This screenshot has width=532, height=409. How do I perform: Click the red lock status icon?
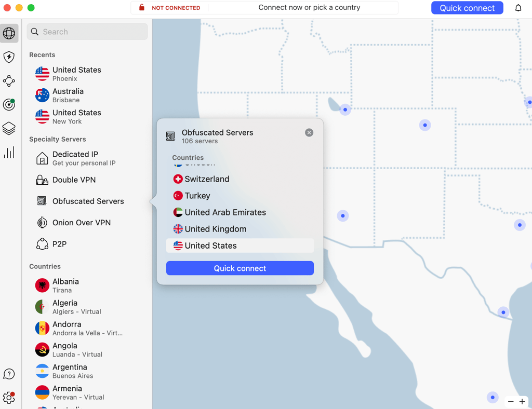tap(142, 7)
